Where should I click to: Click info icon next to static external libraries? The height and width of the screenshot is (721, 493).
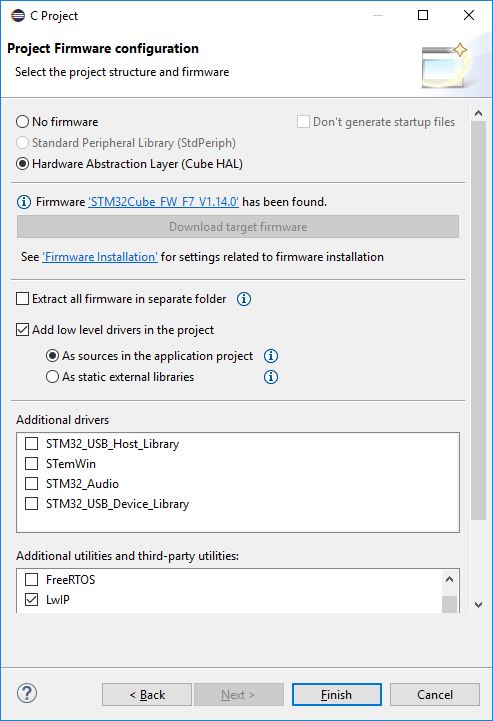point(271,377)
